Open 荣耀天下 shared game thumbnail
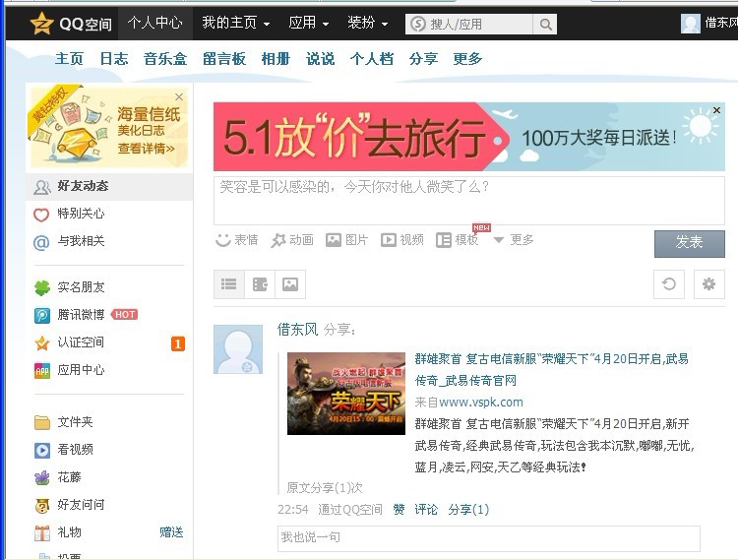 (x=346, y=394)
